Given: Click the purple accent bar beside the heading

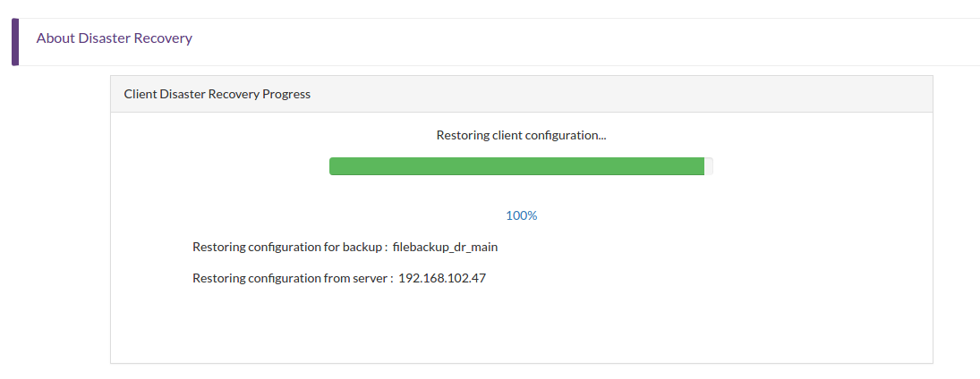Looking at the screenshot, I should pyautogui.click(x=15, y=42).
